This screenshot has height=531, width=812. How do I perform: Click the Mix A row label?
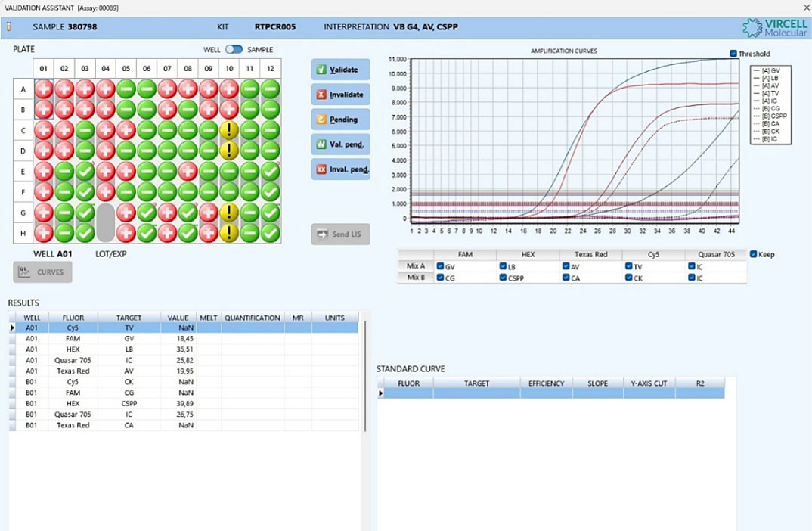[415, 265]
